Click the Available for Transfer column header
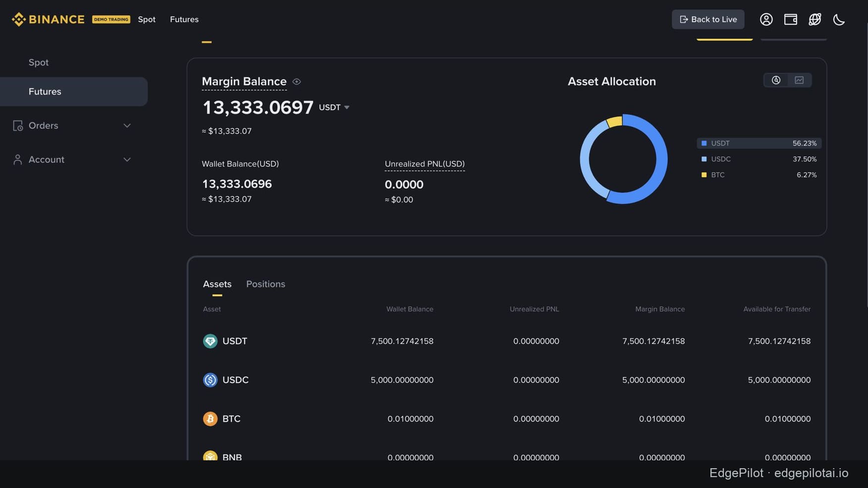Image resolution: width=868 pixels, height=488 pixels. click(x=777, y=309)
